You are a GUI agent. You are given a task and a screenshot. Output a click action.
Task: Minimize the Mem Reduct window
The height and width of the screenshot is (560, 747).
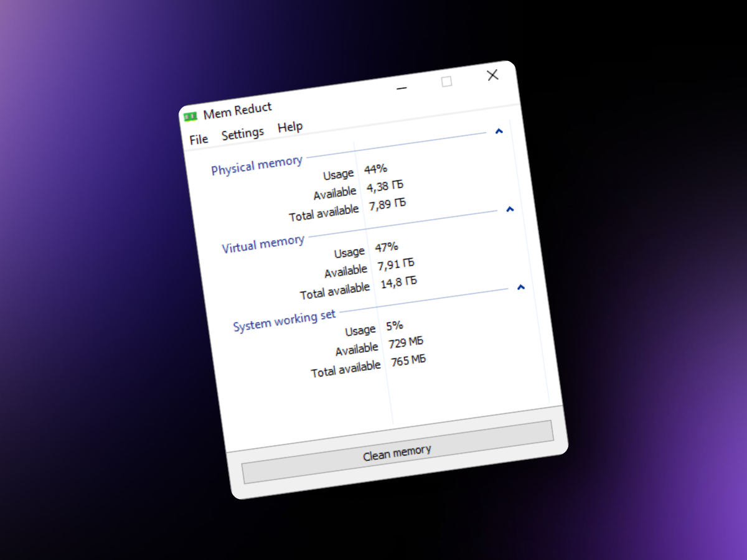click(402, 88)
